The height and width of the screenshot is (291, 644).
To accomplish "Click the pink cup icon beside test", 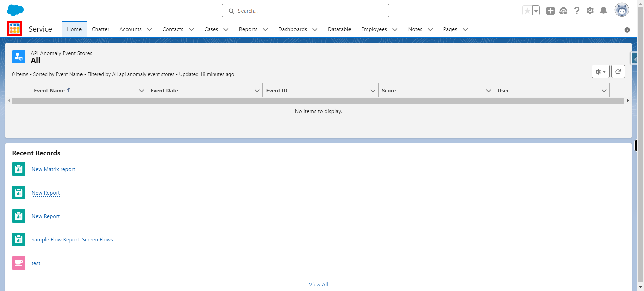I will (x=19, y=263).
